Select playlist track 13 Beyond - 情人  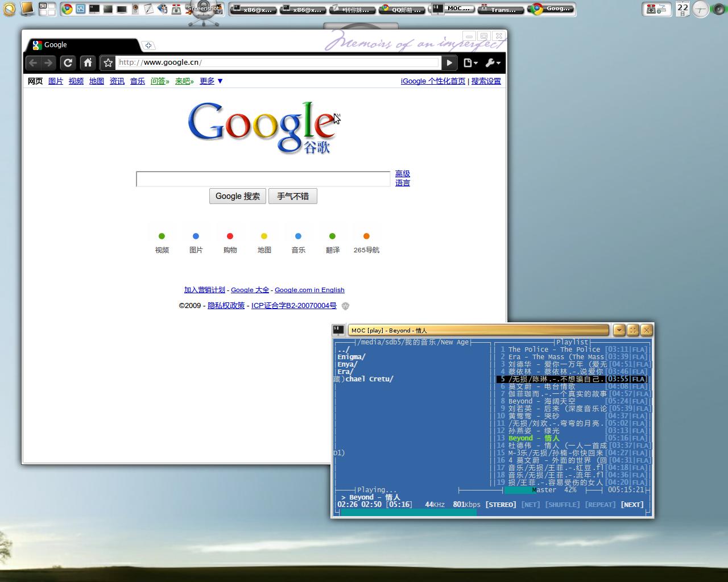point(573,438)
